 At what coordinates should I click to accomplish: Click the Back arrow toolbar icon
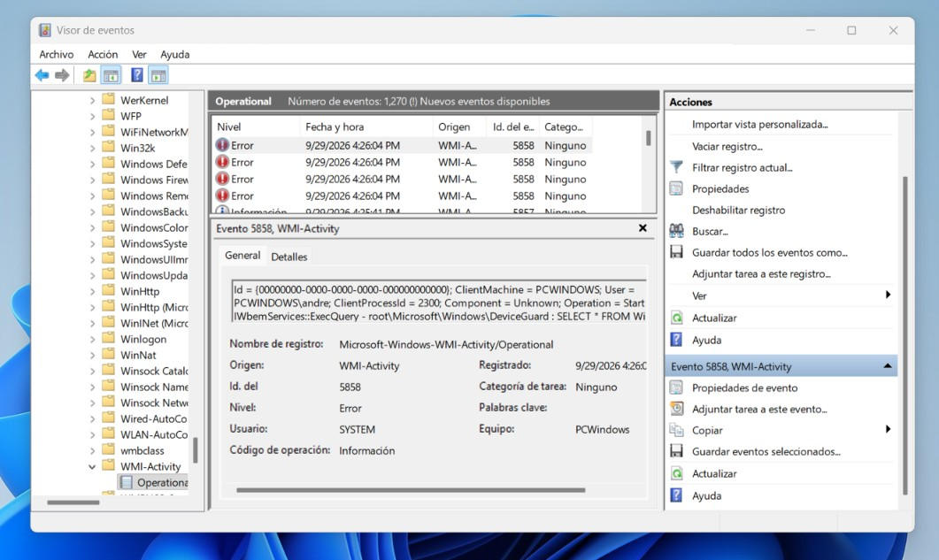point(42,75)
